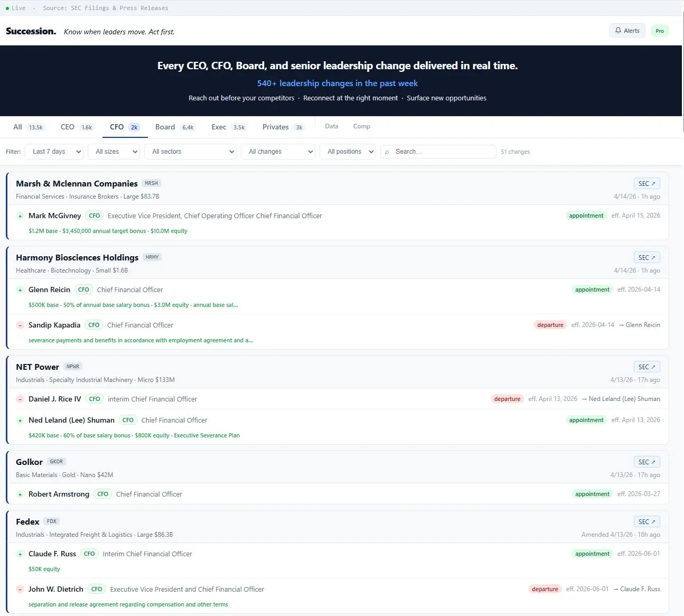
Task: Expand the All changes filter
Action: [x=278, y=152]
